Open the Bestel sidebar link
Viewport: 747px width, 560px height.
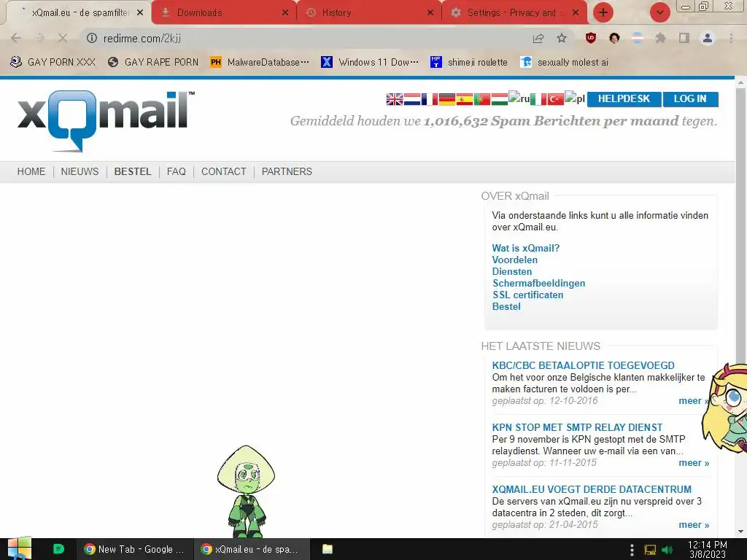click(x=506, y=307)
